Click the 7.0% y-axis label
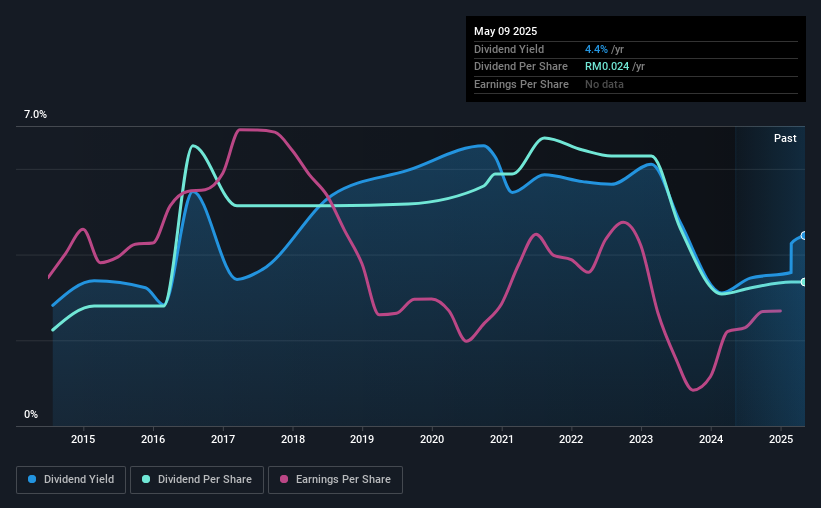Screen dimensions: 821x508 (35, 115)
